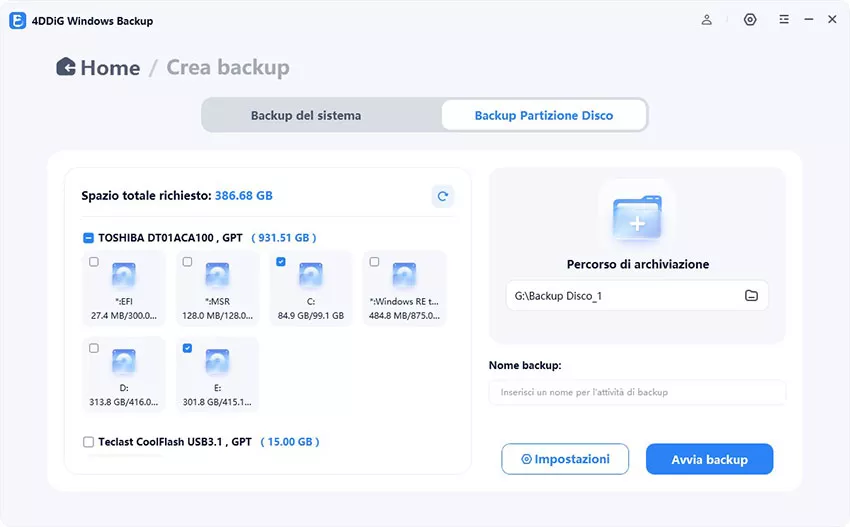The width and height of the screenshot is (850, 527).
Task: Check the Teclast CoolFlash USB3.1 checkbox
Action: tap(88, 442)
